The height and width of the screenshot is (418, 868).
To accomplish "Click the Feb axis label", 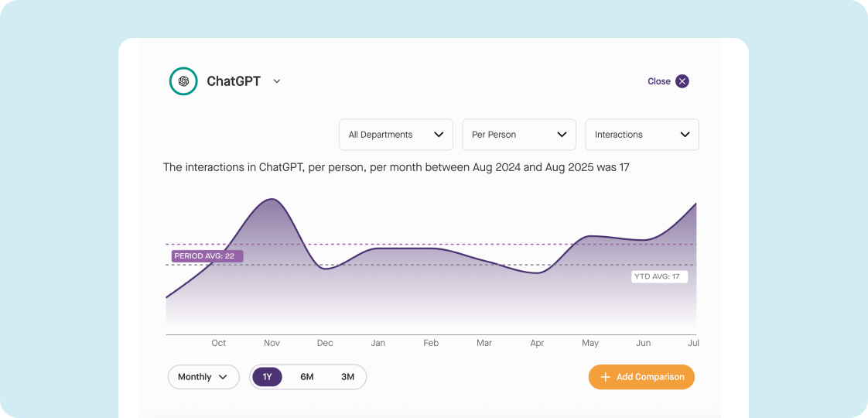I will (431, 343).
